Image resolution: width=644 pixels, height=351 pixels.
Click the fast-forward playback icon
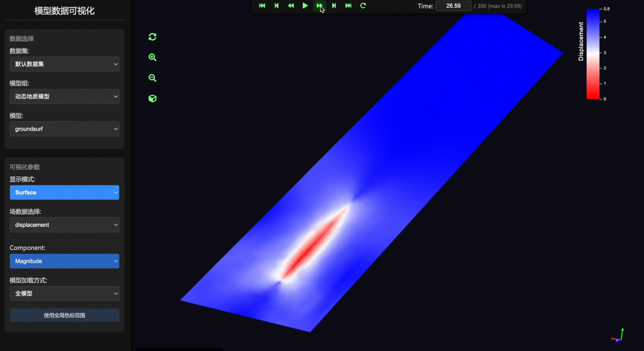(319, 5)
